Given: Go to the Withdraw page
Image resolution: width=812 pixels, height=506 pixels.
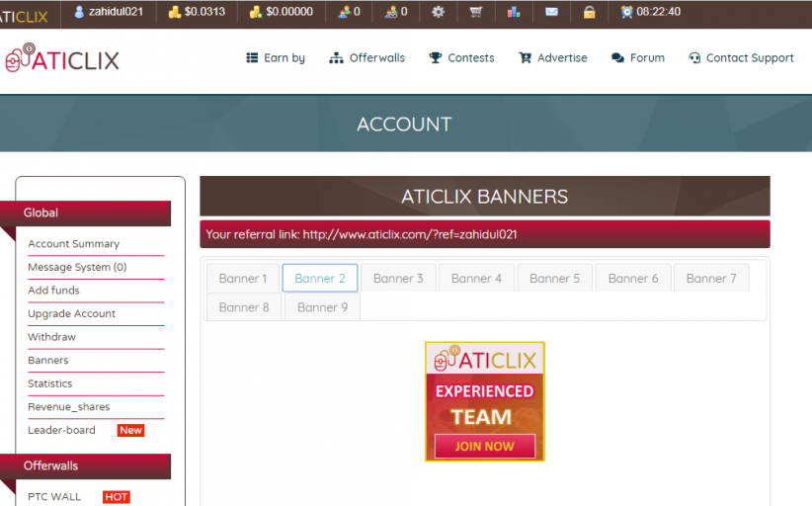Looking at the screenshot, I should pyautogui.click(x=51, y=337).
